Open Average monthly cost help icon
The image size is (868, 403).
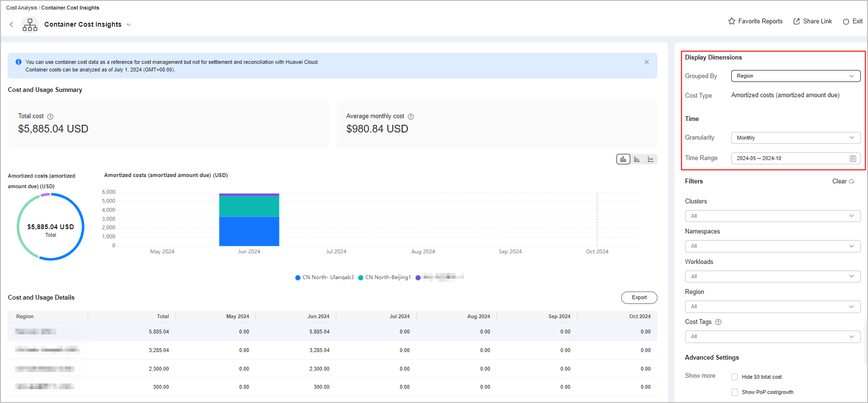tap(411, 117)
